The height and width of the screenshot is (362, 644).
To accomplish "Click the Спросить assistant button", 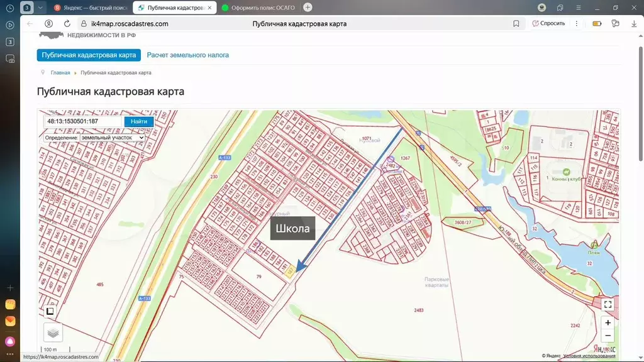I will coord(548,23).
